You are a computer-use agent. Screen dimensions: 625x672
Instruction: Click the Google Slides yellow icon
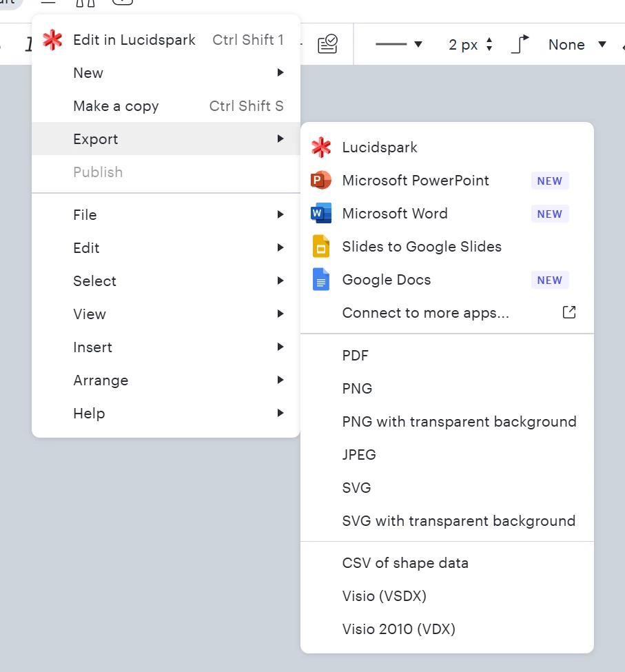click(x=321, y=246)
